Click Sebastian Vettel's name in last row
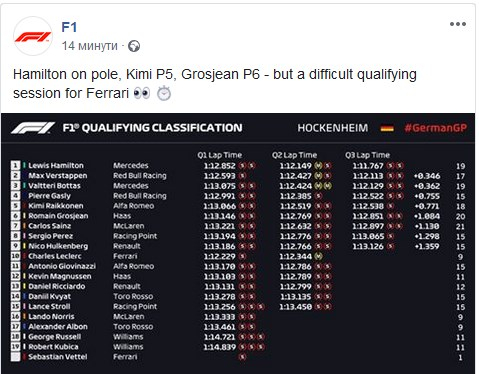Image resolution: width=479 pixels, height=374 pixels. pos(58,357)
